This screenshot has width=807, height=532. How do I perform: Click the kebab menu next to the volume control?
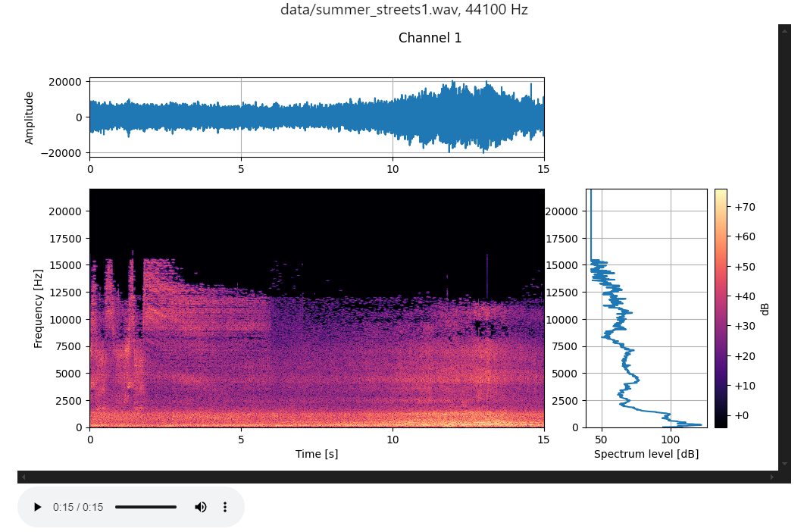pyautogui.click(x=225, y=507)
